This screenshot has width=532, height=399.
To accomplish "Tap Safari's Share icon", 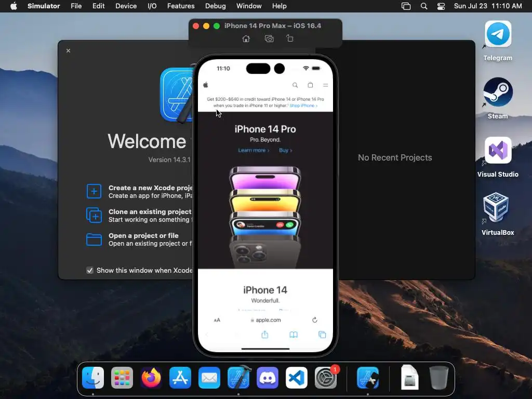I will coord(264,335).
